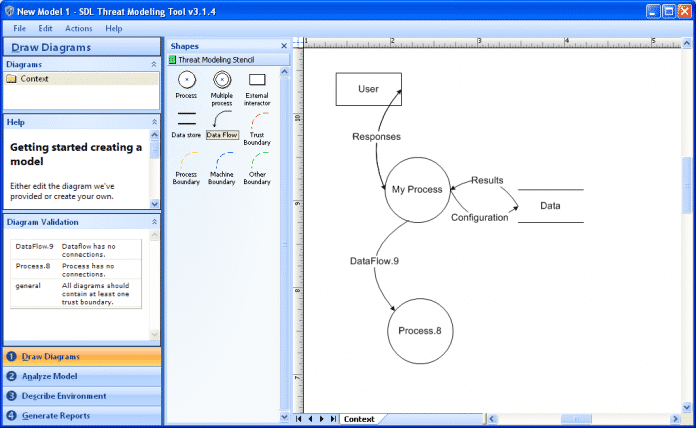Collapse the Diagrams section
The height and width of the screenshot is (428, 696).
point(154,64)
